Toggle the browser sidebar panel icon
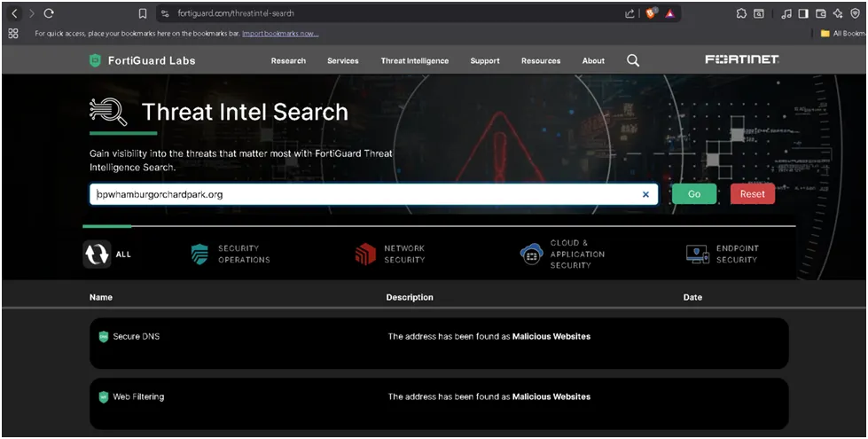868x439 pixels. coord(803,14)
